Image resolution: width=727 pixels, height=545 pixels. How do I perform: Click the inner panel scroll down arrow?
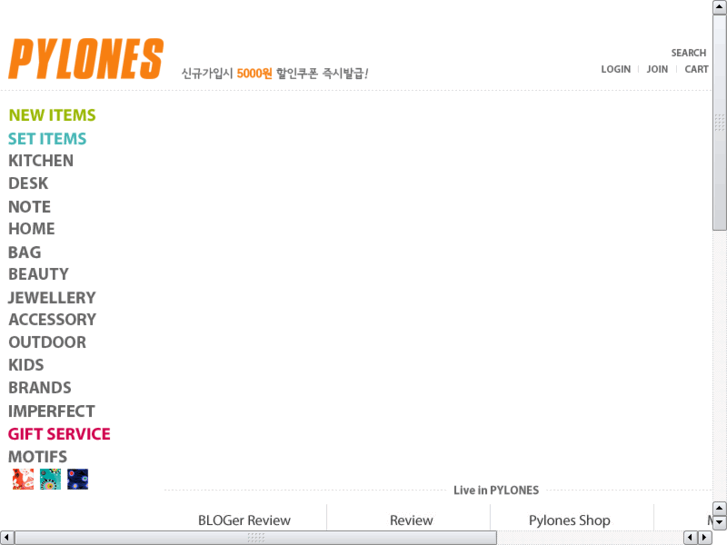720,522
